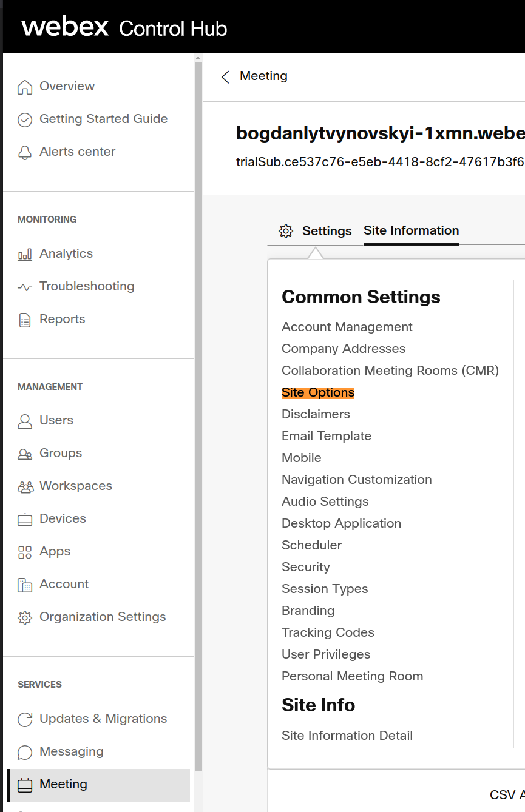525x812 pixels.
Task: Open the Alerts center bell icon
Action: click(x=24, y=152)
